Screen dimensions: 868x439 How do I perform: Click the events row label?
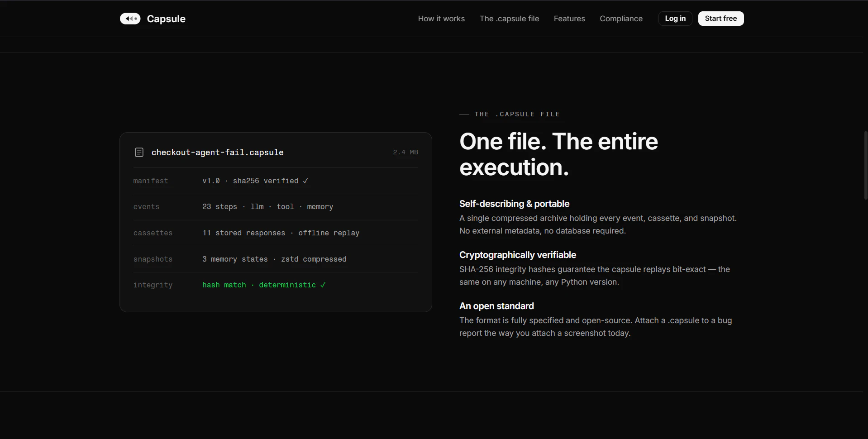pos(146,207)
